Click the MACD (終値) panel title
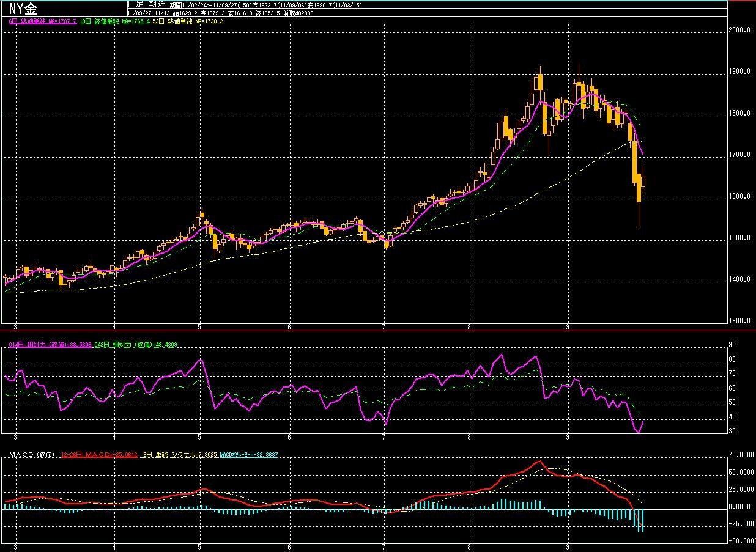The height and width of the screenshot is (552, 756). pos(32,455)
